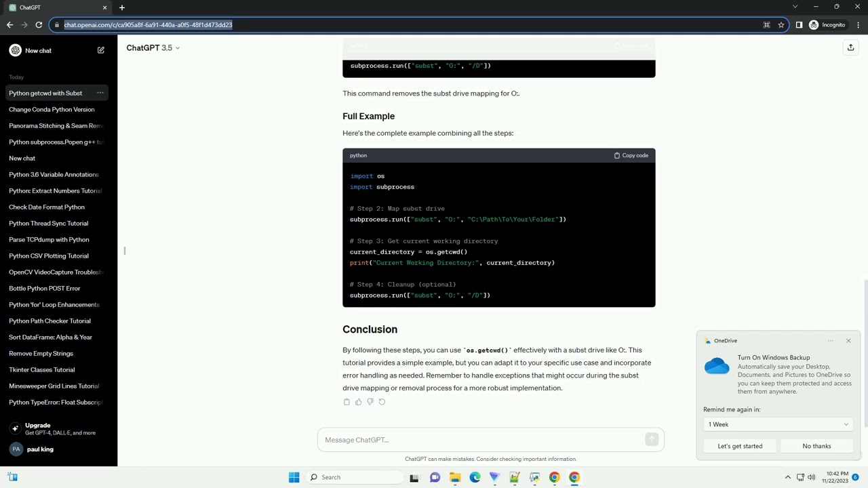The height and width of the screenshot is (488, 868).
Task: Open Python subprocess.Popen g++ chat
Action: point(57,142)
